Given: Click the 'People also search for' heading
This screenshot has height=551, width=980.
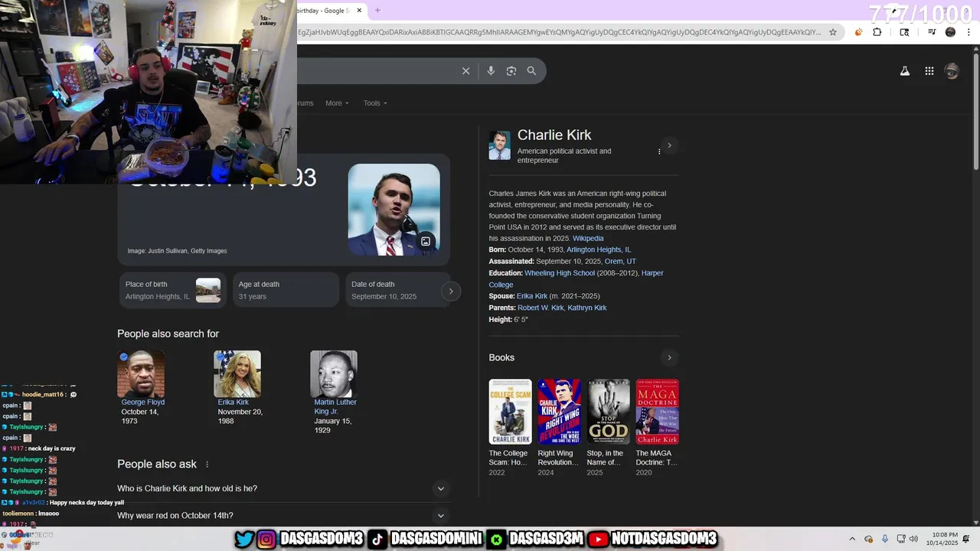Looking at the screenshot, I should pos(168,334).
